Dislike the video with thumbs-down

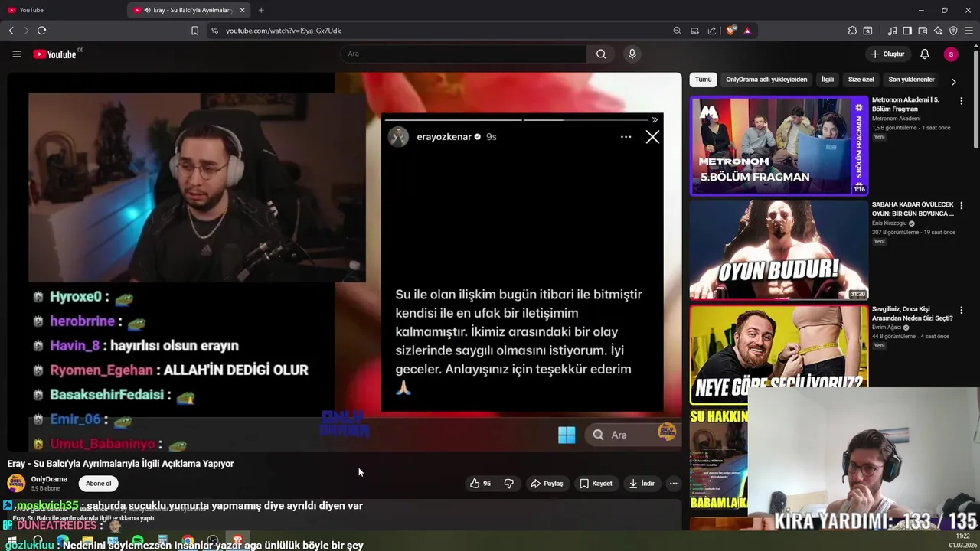pyautogui.click(x=508, y=484)
